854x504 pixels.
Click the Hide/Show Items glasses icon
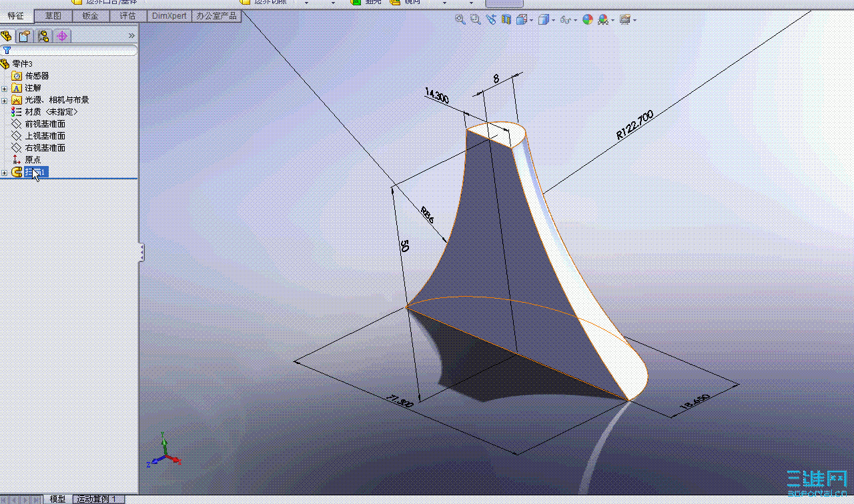tap(565, 20)
